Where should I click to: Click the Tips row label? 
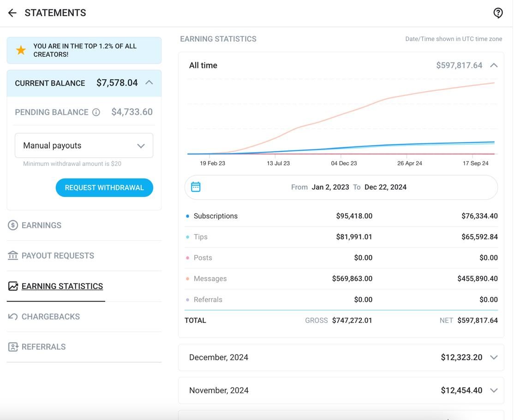[x=201, y=237]
